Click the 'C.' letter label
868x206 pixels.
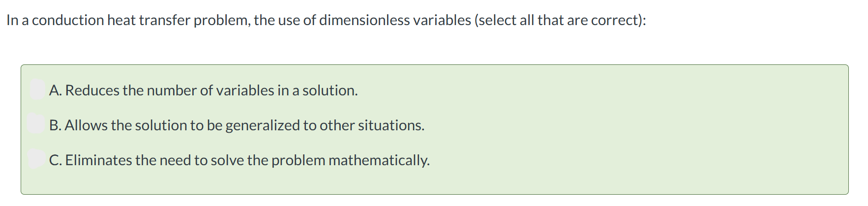pyautogui.click(x=56, y=160)
